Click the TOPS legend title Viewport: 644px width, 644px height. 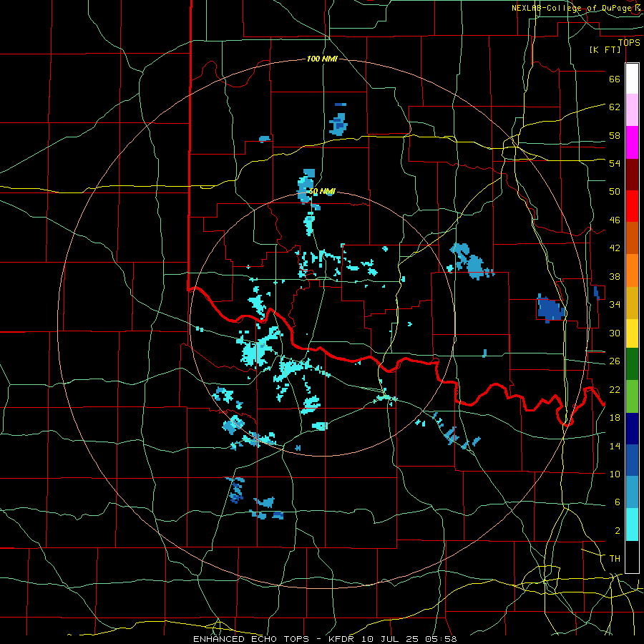[629, 43]
